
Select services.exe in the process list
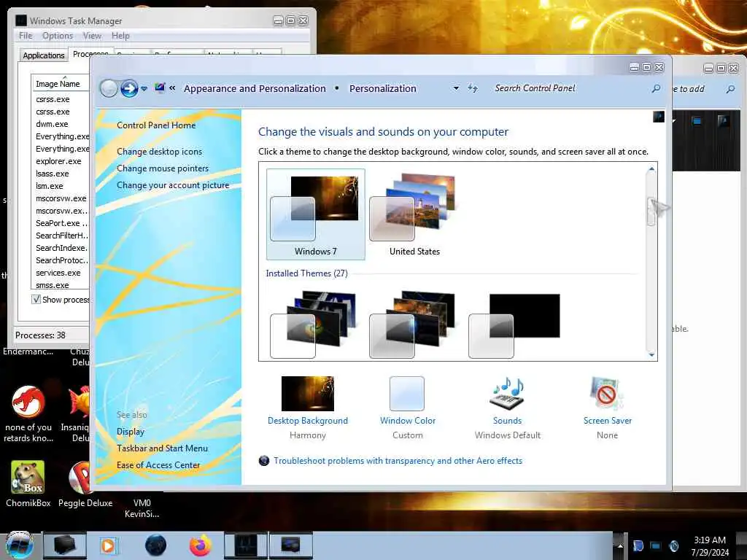[x=58, y=273]
